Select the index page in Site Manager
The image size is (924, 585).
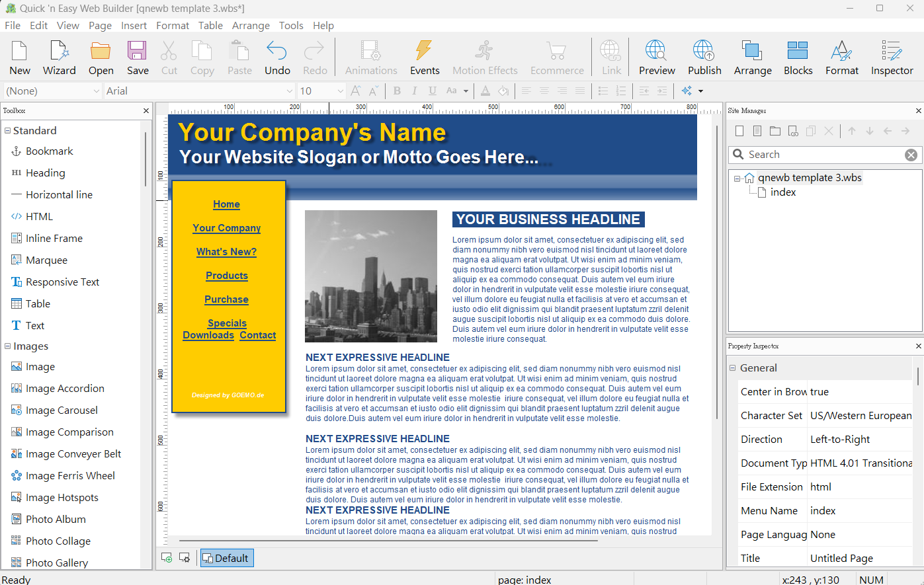coord(782,192)
